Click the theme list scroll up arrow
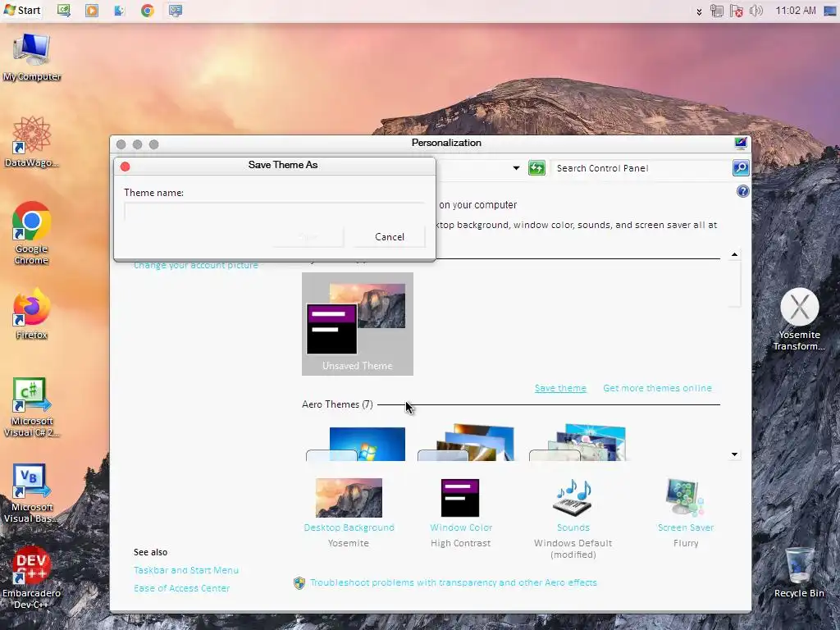The height and width of the screenshot is (630, 840). tap(734, 254)
